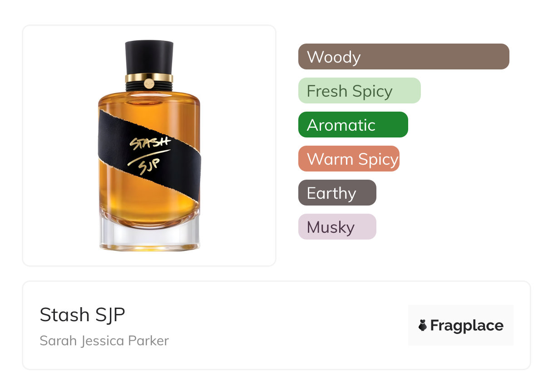This screenshot has height=392, width=553.
Task: Click the gold SJP emblem on bottle collar
Action: [x=149, y=83]
